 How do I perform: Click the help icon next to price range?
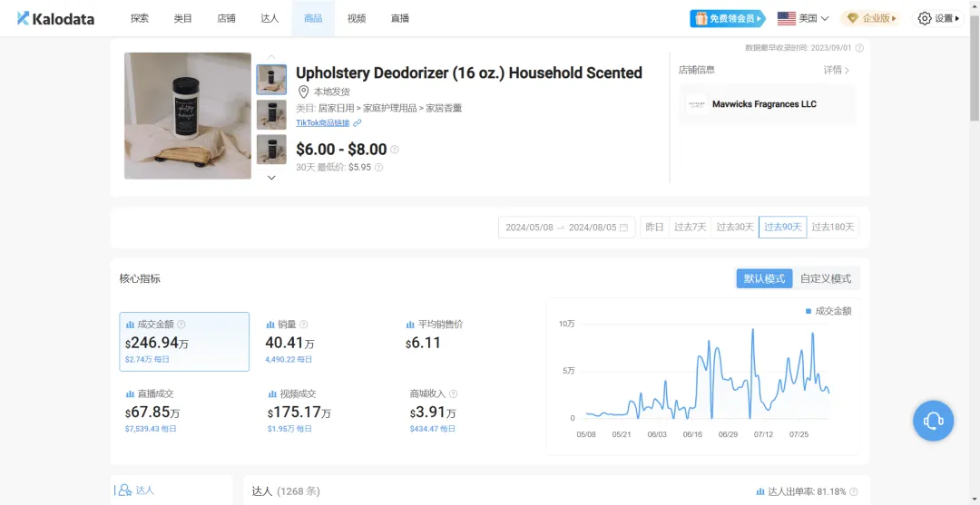[x=395, y=150]
